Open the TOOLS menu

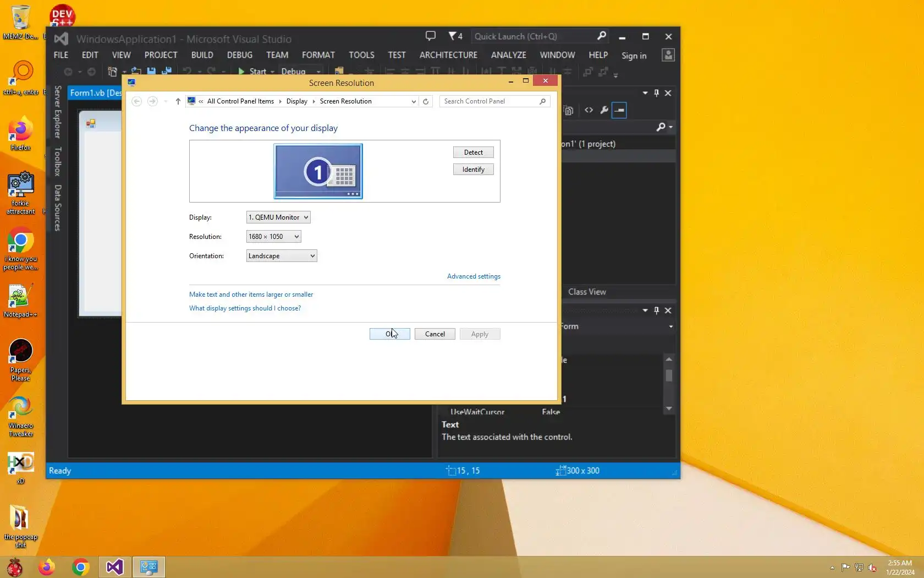pyautogui.click(x=361, y=55)
